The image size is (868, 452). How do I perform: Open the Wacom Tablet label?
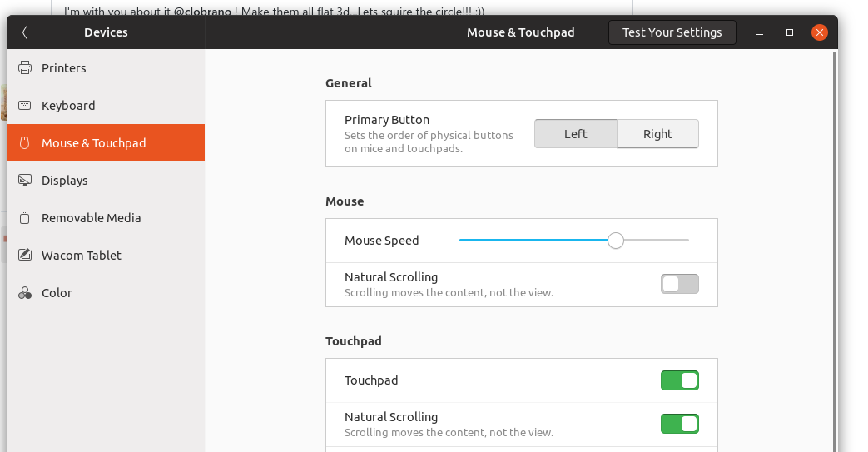pyautogui.click(x=81, y=256)
